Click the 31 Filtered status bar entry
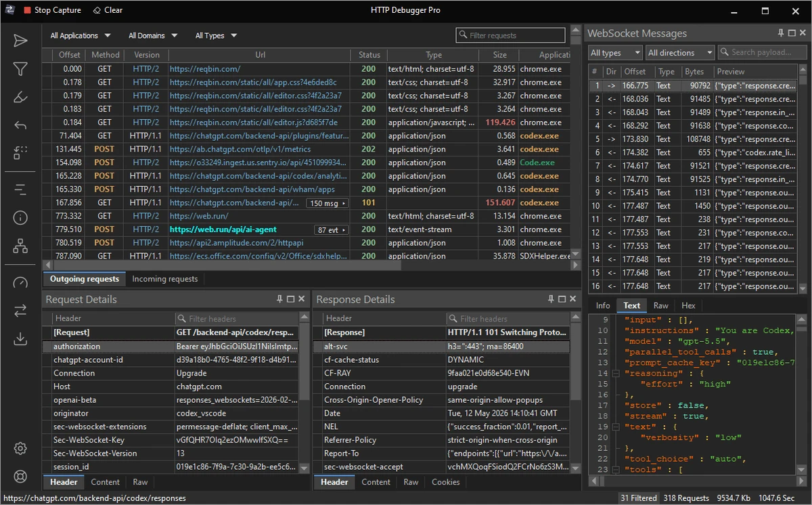The image size is (812, 505). pos(639,498)
